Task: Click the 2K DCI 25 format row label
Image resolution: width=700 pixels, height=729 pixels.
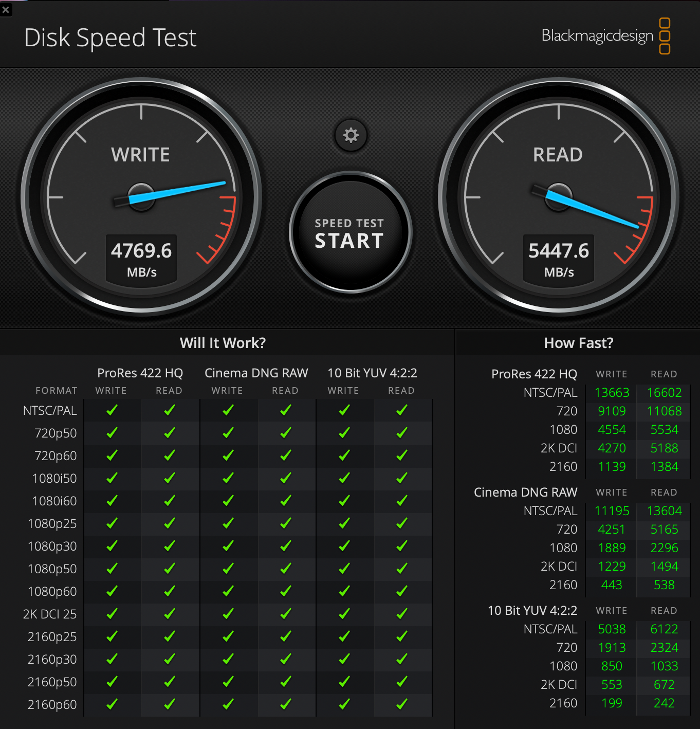Action: 50,614
